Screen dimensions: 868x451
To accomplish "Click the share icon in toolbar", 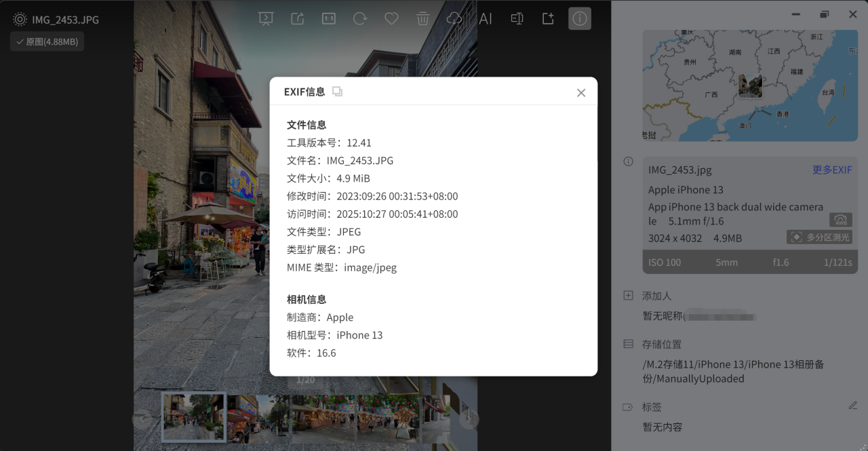I will point(297,19).
